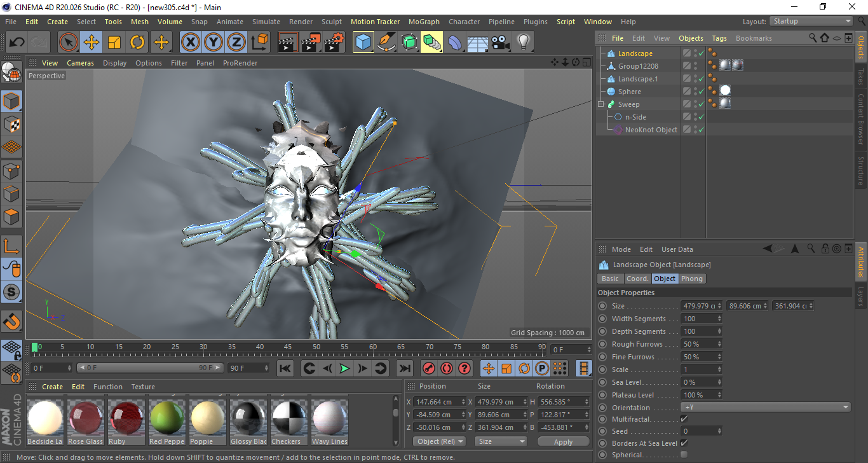This screenshot has width=868, height=463.
Task: Select the Live Selection tool
Action: pos(69,43)
